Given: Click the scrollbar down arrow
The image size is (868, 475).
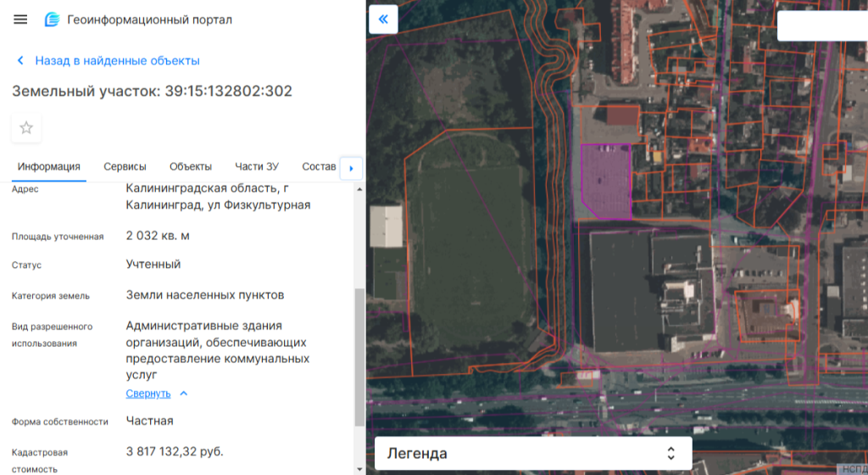Looking at the screenshot, I should pyautogui.click(x=359, y=469).
